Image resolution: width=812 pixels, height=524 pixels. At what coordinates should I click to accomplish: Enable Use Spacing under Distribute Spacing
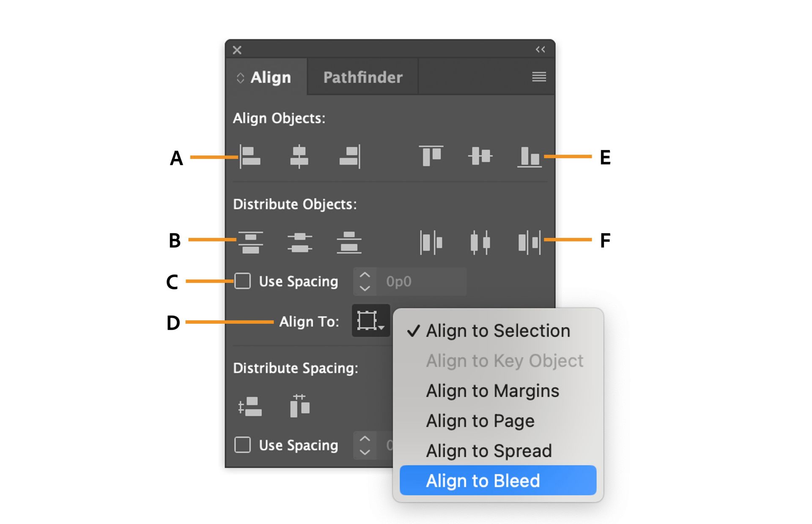point(243,445)
